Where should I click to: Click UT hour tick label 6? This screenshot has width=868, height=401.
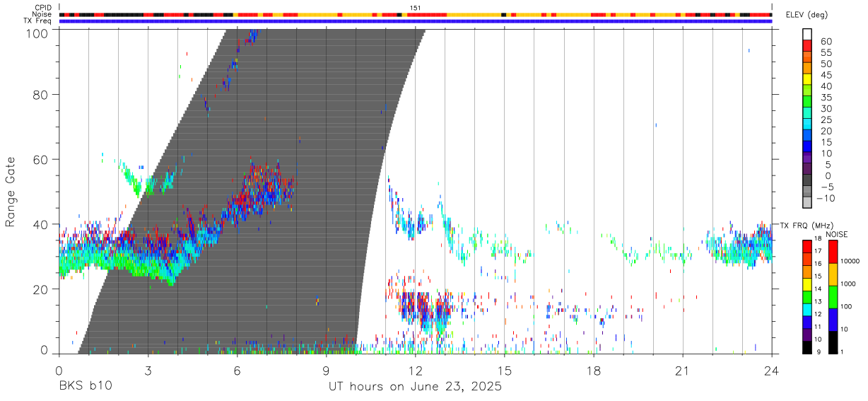(x=237, y=370)
